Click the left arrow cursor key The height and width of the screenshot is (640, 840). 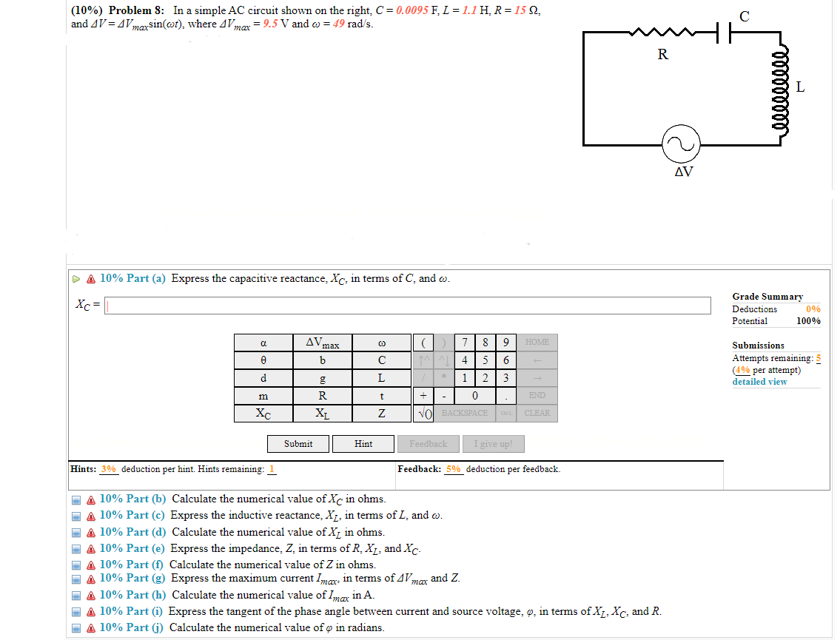coord(537,360)
